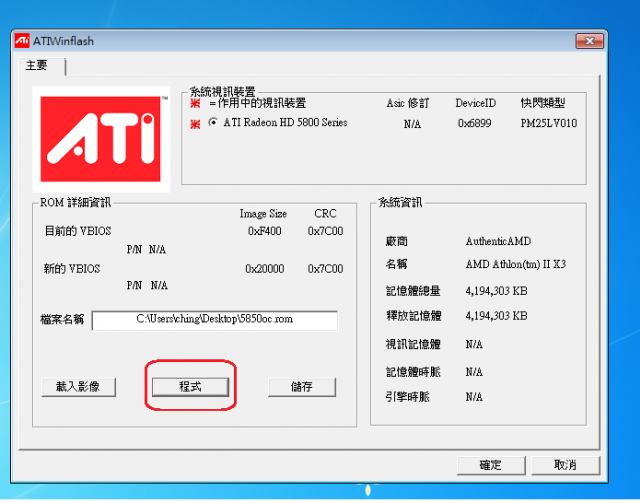640x503 pixels.
Task: Click flash type value PM25LV010
Action: click(x=549, y=123)
